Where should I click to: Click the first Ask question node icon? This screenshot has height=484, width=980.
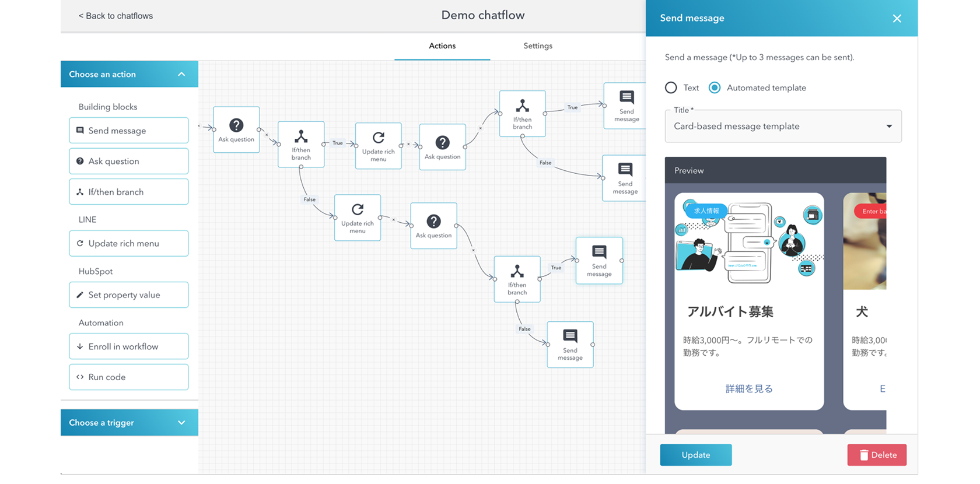(236, 125)
